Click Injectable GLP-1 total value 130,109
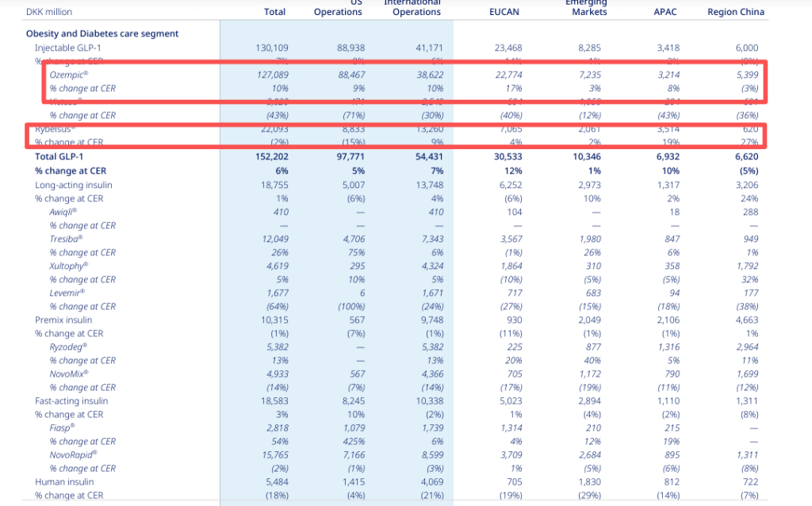 272,48
